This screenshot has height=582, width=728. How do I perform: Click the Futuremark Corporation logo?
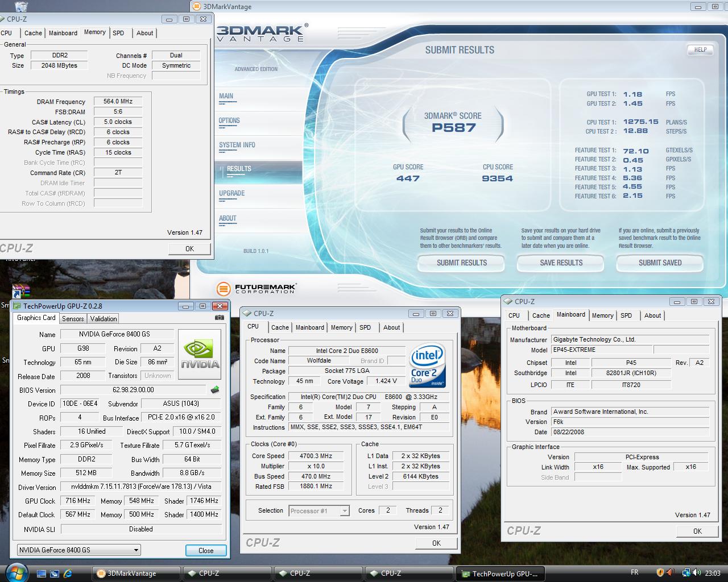coord(256,288)
